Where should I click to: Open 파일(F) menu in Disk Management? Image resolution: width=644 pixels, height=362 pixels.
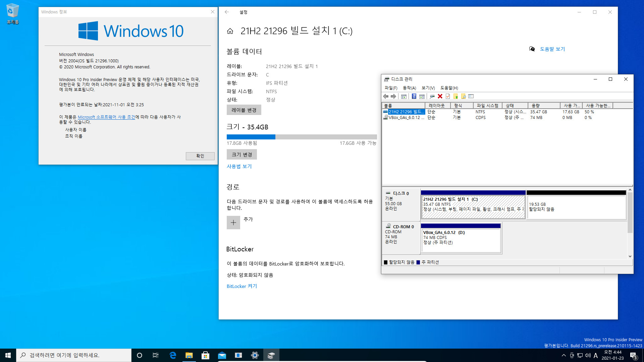(391, 88)
